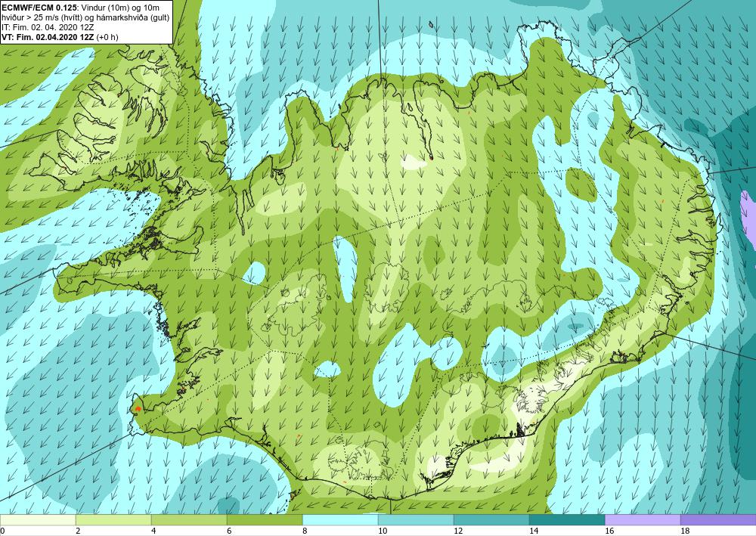Click the legend label '18'
This screenshot has height=536, width=756.
tap(685, 531)
